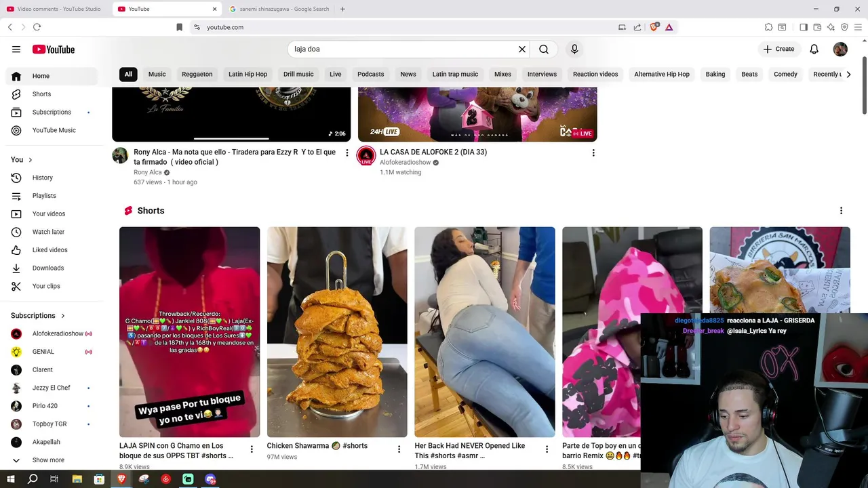Open Discord from the taskbar
This screenshot has width=868, height=488.
pos(210,479)
